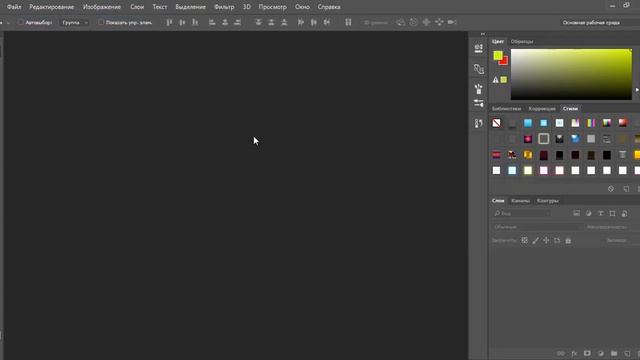640x360 pixels.
Task: Distribute vertical centers icon
Action: click(x=271, y=22)
